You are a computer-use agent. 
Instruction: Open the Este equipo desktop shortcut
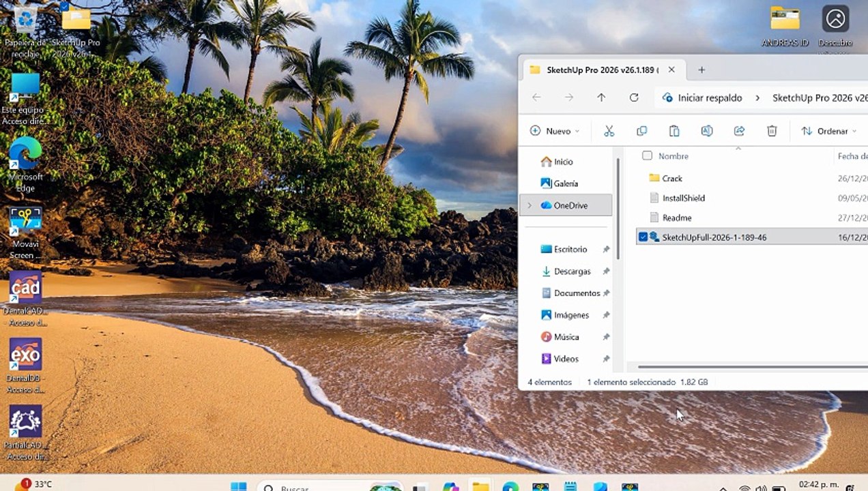(x=25, y=99)
